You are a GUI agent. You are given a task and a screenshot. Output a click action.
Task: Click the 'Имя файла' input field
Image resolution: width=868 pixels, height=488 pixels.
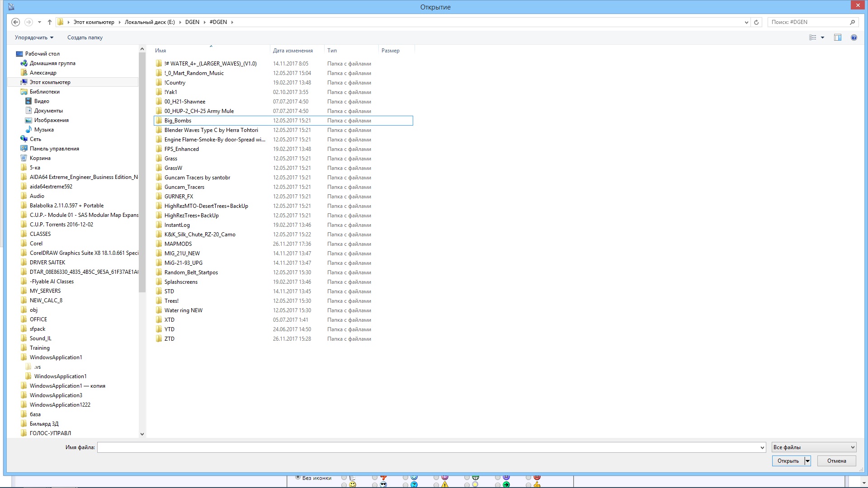[429, 447]
